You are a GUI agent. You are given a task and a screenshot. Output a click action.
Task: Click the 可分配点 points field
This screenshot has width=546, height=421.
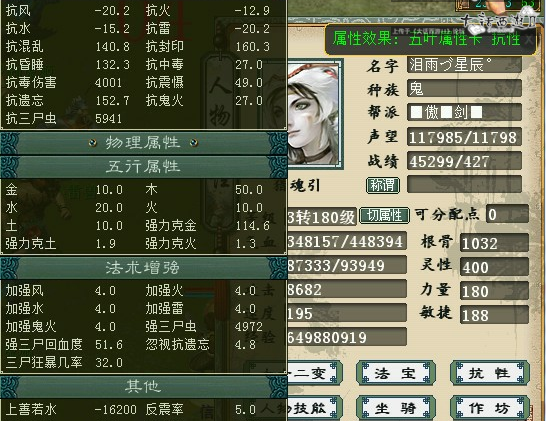coord(507,215)
